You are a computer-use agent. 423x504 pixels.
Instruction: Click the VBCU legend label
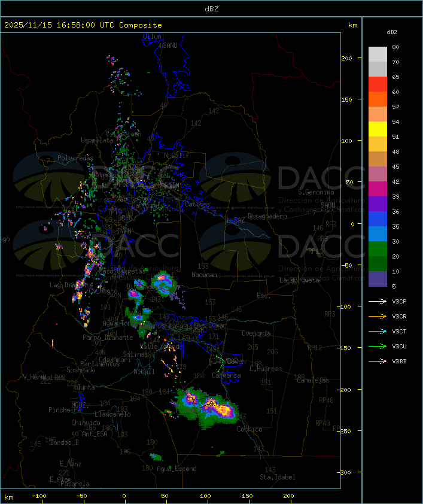tap(399, 346)
